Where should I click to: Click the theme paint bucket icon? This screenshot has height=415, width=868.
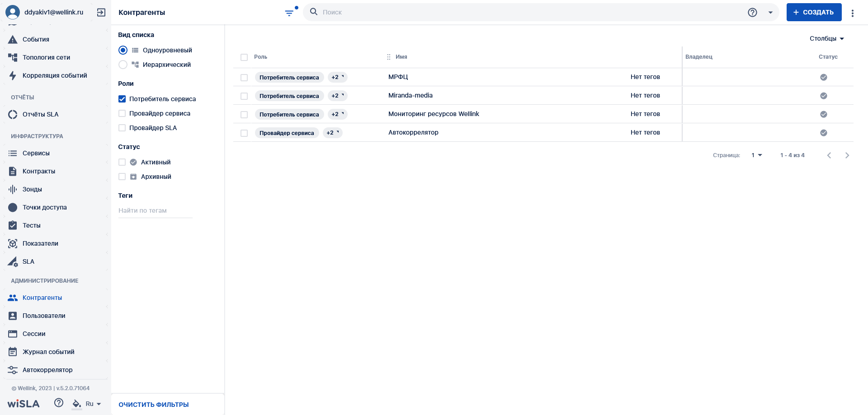[x=77, y=404]
